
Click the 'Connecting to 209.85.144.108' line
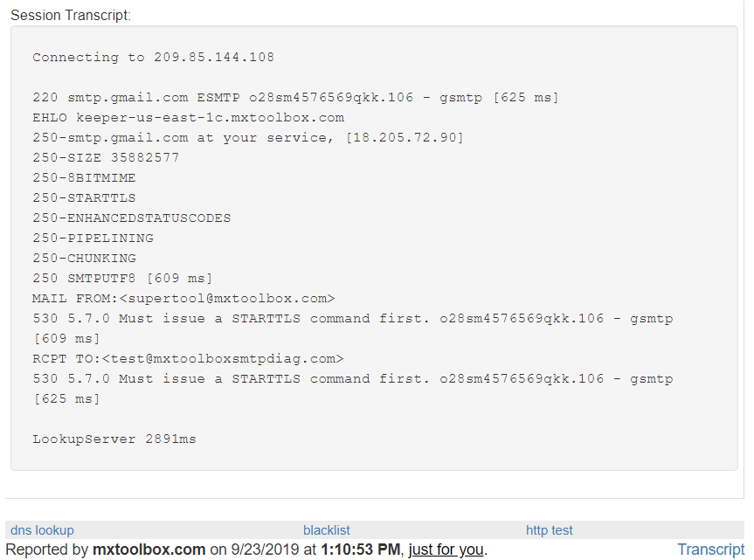pyautogui.click(x=154, y=57)
